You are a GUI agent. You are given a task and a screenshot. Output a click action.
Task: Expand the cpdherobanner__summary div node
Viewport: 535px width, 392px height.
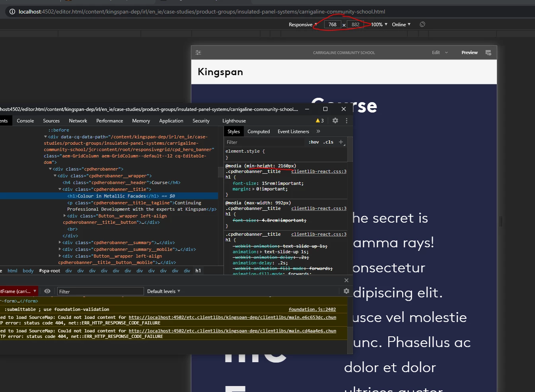tap(60, 243)
